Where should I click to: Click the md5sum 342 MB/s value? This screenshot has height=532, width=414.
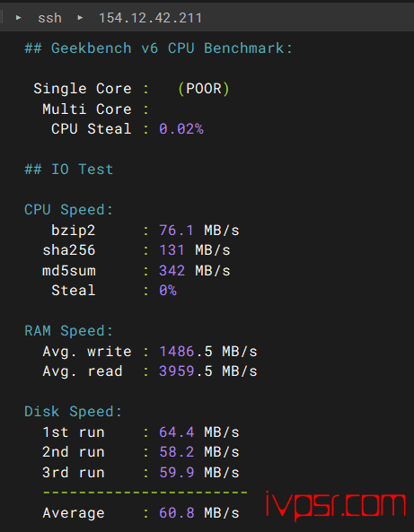click(195, 271)
